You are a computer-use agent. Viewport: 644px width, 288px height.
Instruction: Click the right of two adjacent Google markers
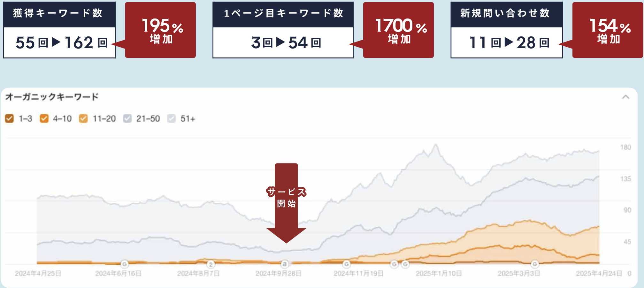(405, 264)
